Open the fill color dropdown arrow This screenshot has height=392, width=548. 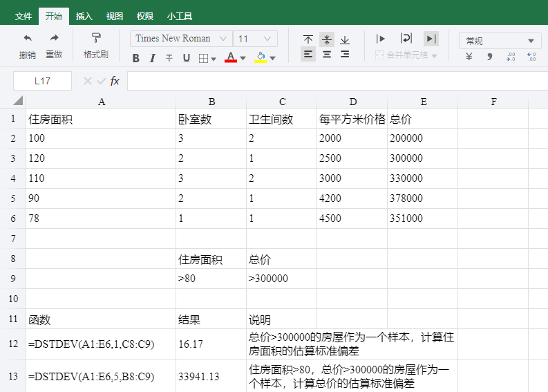click(273, 58)
